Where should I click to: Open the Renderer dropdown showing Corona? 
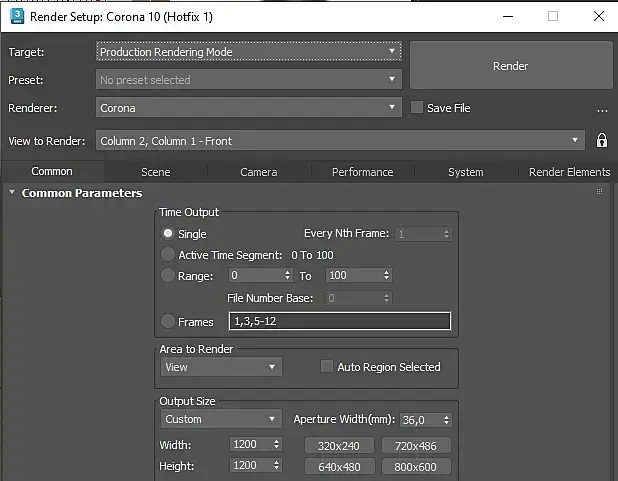[249, 108]
